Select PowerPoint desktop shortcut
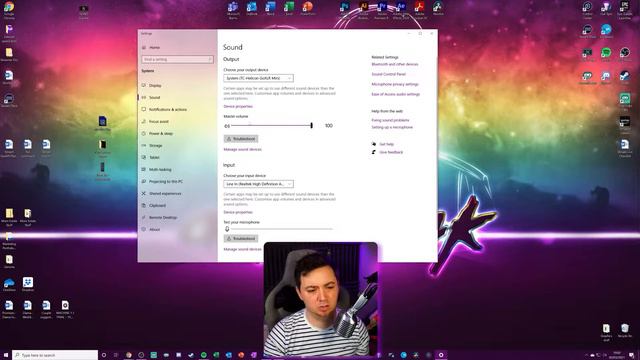This screenshot has width=640, height=360. click(x=308, y=9)
